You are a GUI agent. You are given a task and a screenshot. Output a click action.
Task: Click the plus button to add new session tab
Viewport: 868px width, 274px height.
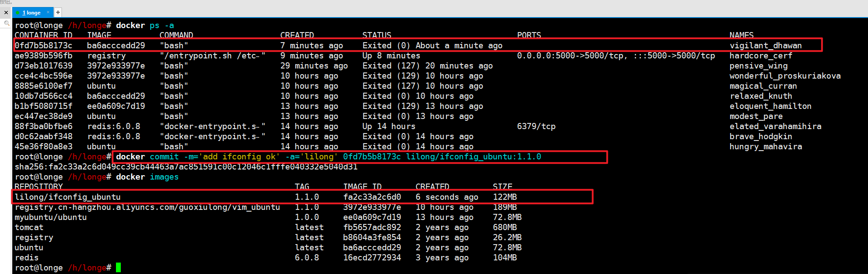[58, 12]
